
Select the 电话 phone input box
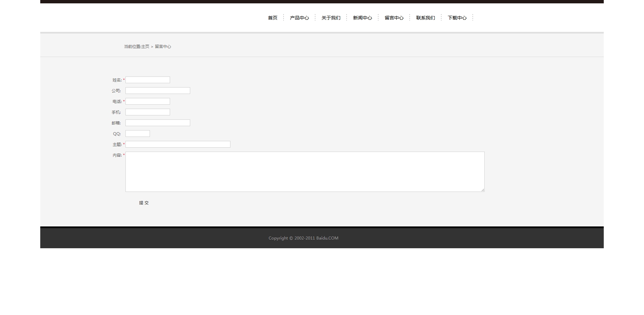148,101
